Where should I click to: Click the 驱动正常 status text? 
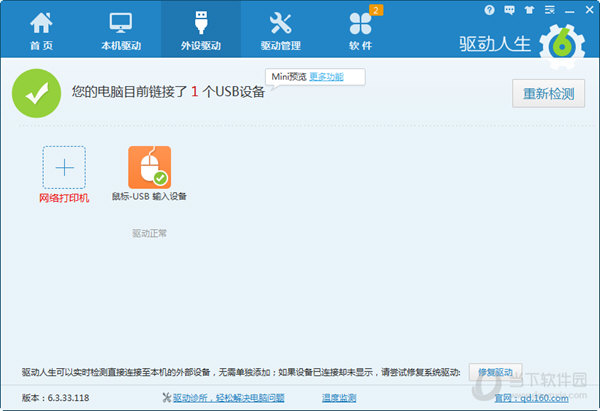tap(149, 233)
